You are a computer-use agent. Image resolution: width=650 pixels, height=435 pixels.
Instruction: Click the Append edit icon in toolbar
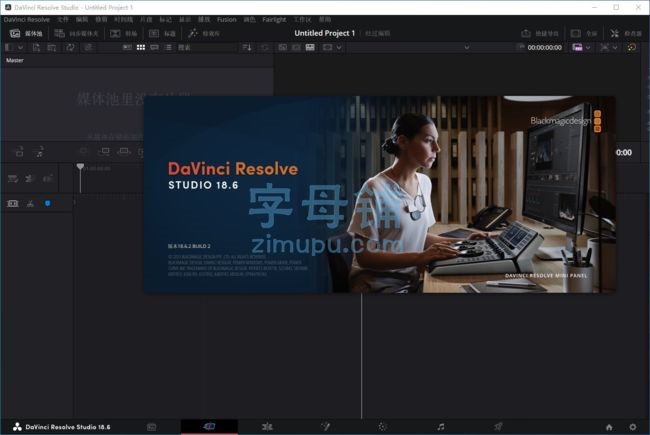pos(104,152)
